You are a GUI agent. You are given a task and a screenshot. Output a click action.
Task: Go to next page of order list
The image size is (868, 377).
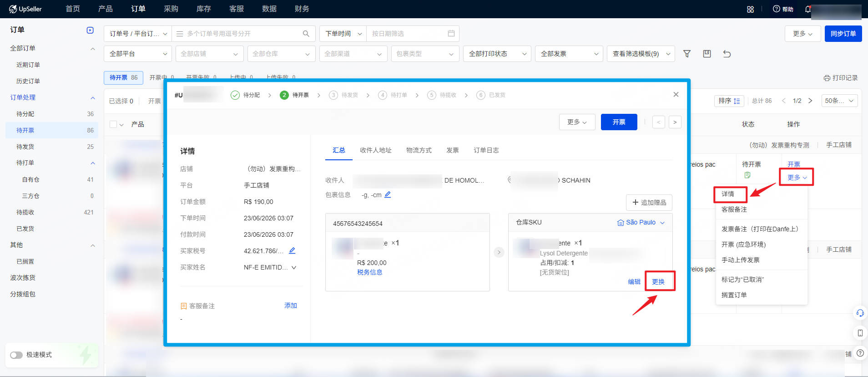[x=810, y=101]
